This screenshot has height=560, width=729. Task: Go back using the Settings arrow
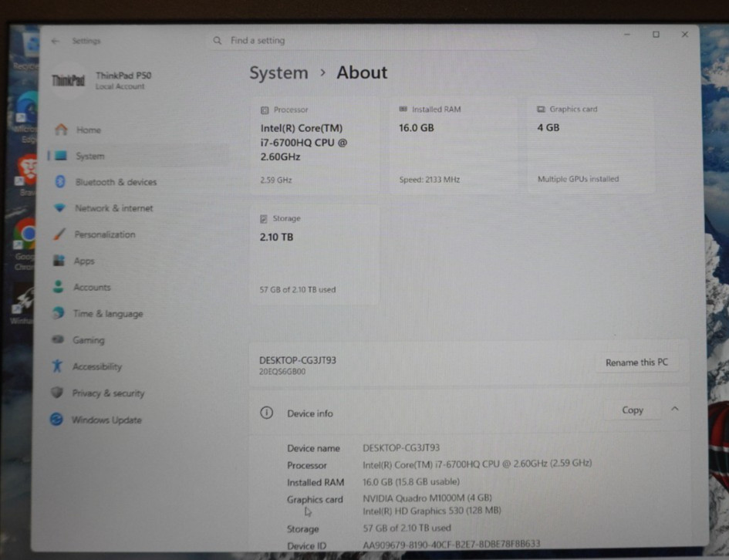point(56,42)
